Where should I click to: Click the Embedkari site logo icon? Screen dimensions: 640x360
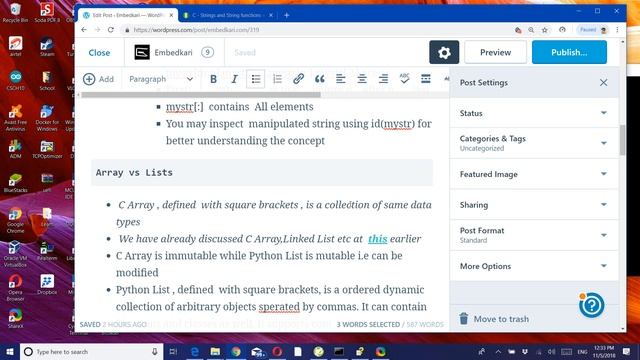pyautogui.click(x=142, y=52)
